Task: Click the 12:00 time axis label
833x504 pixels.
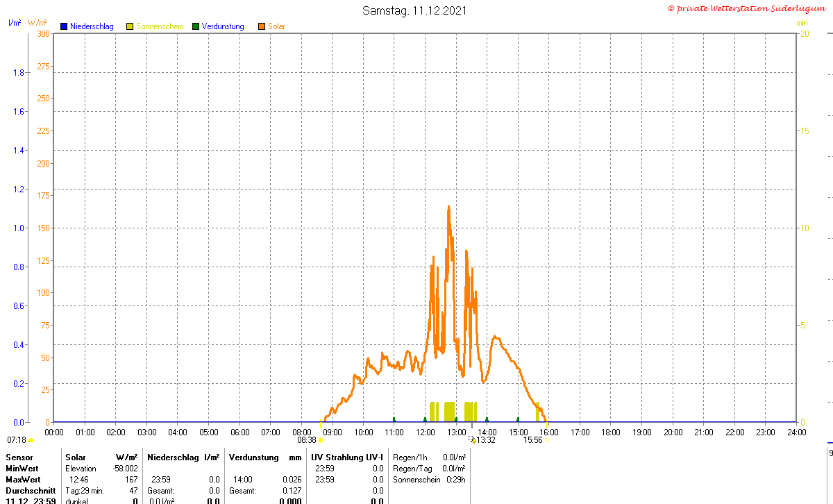Action: pos(425,432)
